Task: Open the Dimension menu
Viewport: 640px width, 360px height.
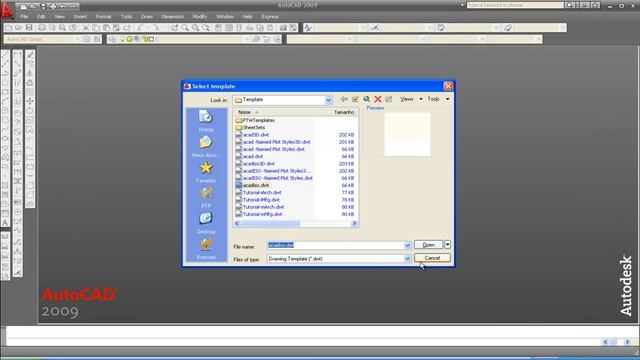Action: [173, 17]
